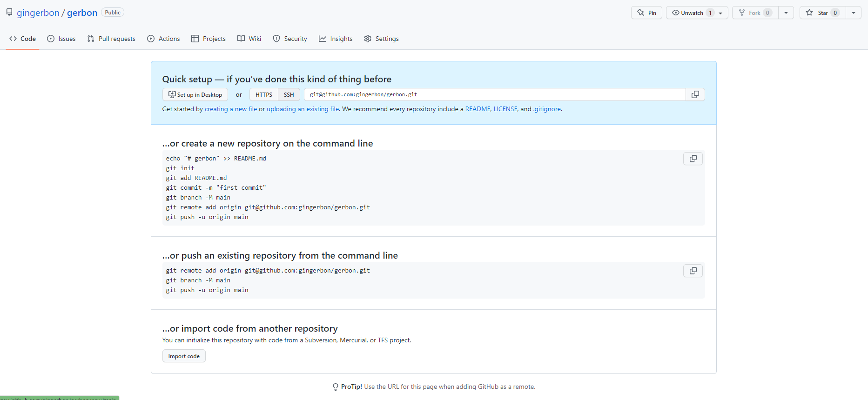Click the repository icon beside gingerbon
The height and width of the screenshot is (400, 868).
[9, 13]
